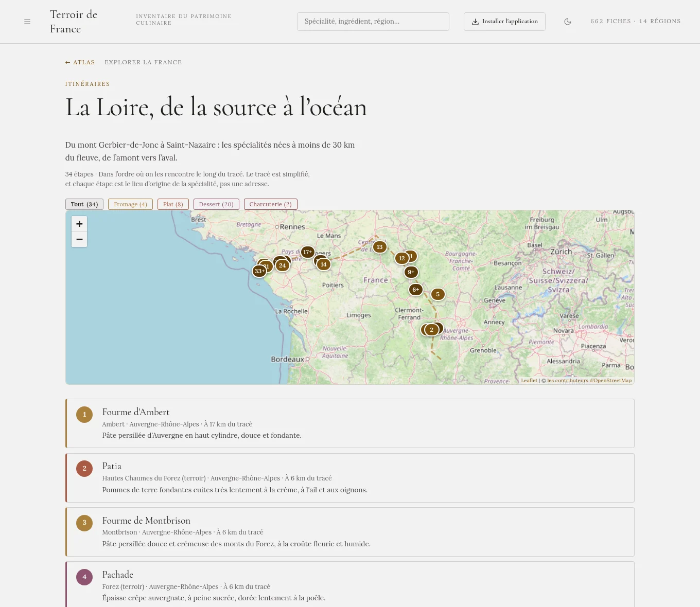Screen dimensions: 700x607
Task: Go back to Atlas link
Action: coord(80,62)
